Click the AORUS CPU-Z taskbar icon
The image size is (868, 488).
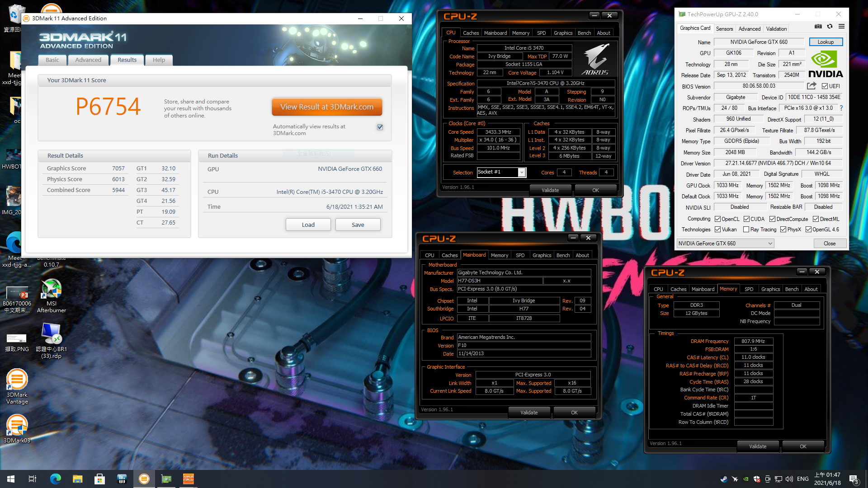[189, 479]
